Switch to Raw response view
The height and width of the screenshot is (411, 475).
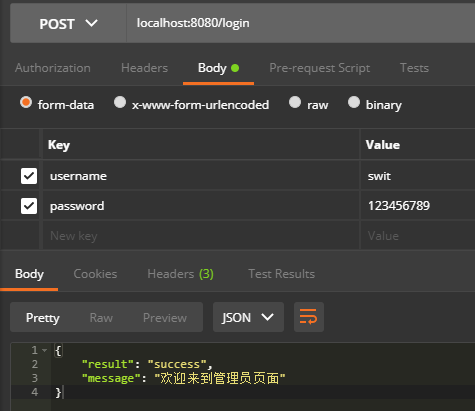[x=101, y=318]
